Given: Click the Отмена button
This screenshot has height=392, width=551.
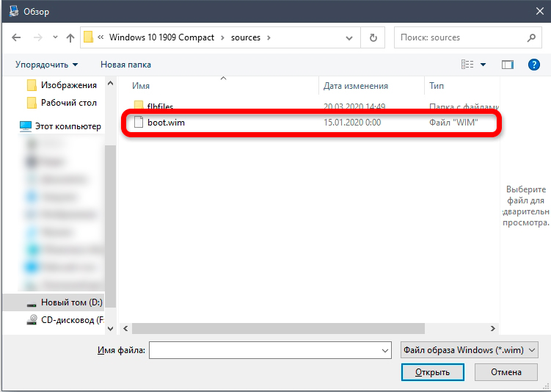Looking at the screenshot, I should click(506, 372).
